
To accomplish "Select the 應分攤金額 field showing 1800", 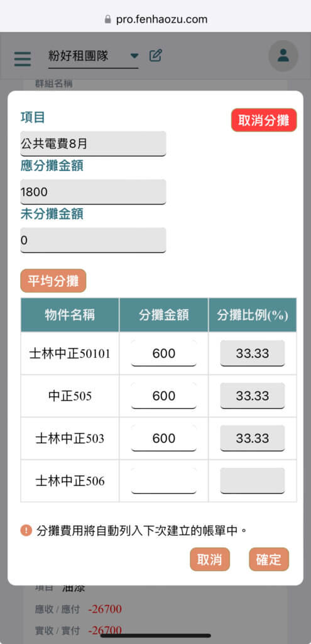I will point(93,192).
